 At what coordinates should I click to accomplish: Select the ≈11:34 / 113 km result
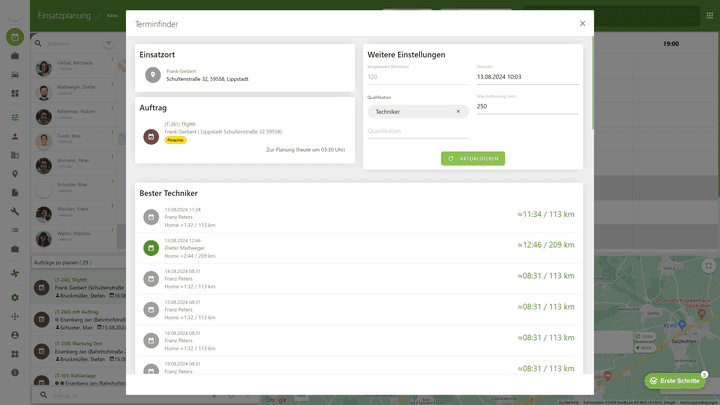[546, 214]
